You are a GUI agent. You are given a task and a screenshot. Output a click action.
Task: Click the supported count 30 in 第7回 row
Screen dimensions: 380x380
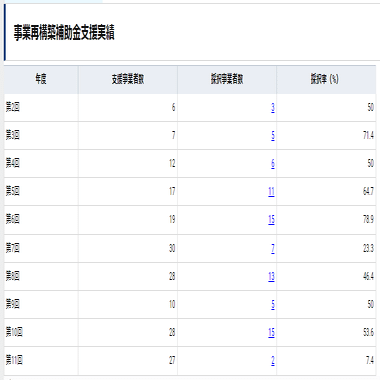tap(172, 248)
